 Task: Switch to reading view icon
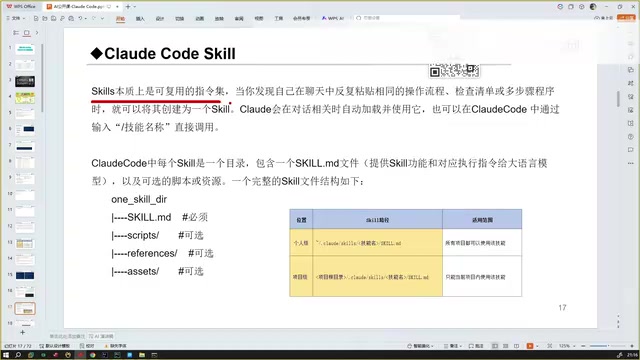(x=517, y=346)
